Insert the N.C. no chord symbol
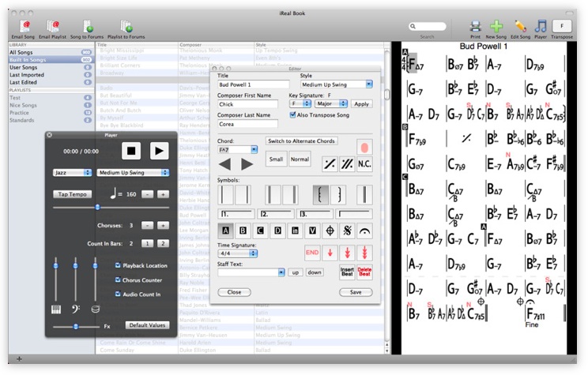The image size is (588, 375). 364,164
